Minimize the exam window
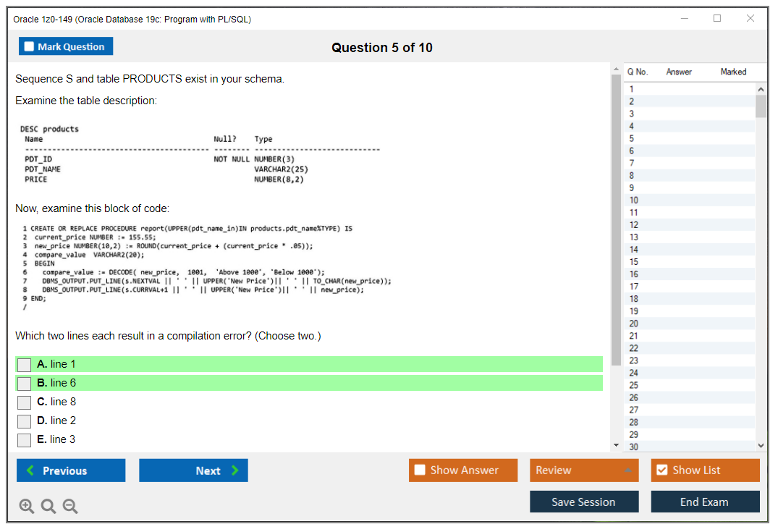The width and height of the screenshot is (778, 532). pos(684,19)
